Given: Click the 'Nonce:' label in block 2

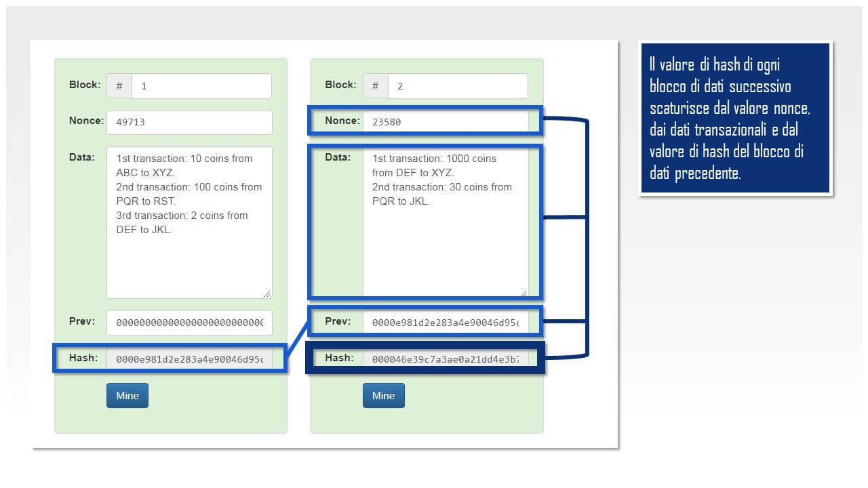Looking at the screenshot, I should pyautogui.click(x=342, y=121).
